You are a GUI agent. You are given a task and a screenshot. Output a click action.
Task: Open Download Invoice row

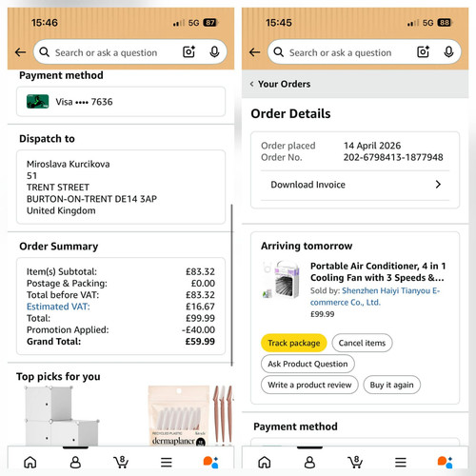pyautogui.click(x=355, y=185)
